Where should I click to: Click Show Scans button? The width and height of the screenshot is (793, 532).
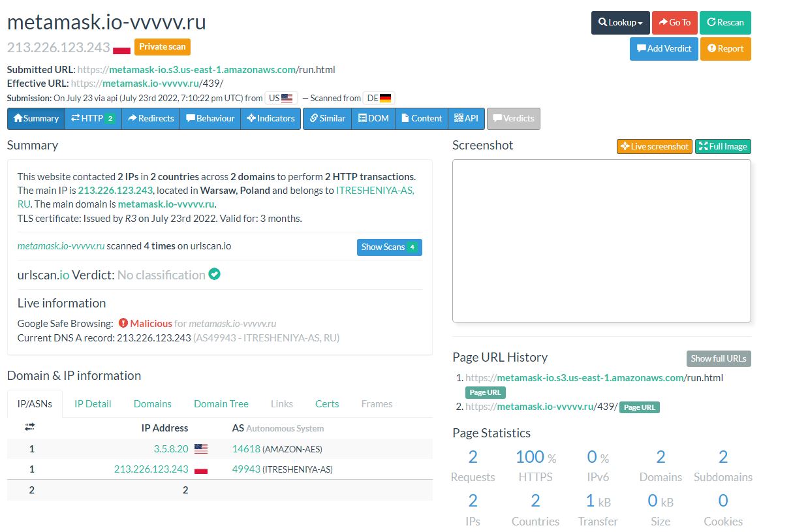click(389, 247)
